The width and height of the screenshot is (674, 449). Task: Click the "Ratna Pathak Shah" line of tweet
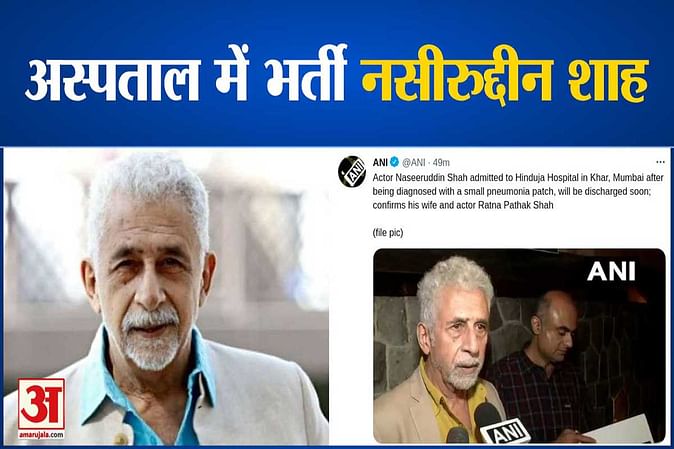click(x=463, y=205)
